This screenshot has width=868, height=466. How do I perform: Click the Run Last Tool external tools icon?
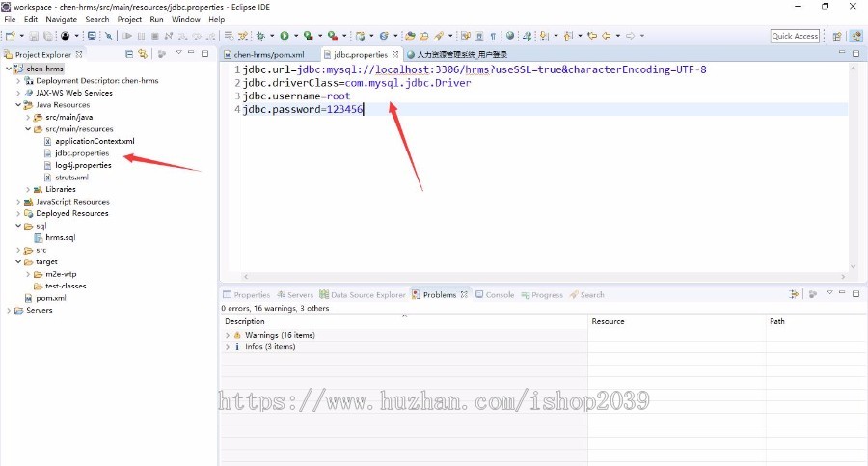[x=332, y=36]
